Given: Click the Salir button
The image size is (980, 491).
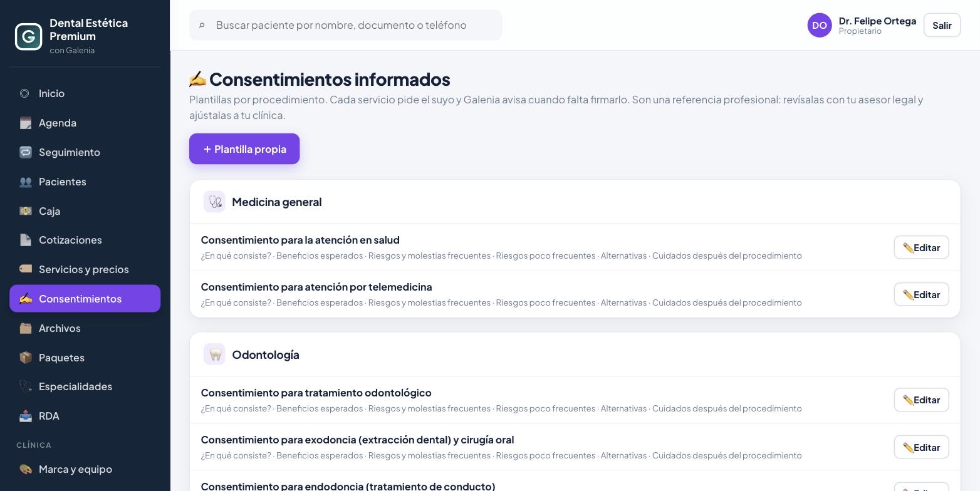Looking at the screenshot, I should 942,25.
